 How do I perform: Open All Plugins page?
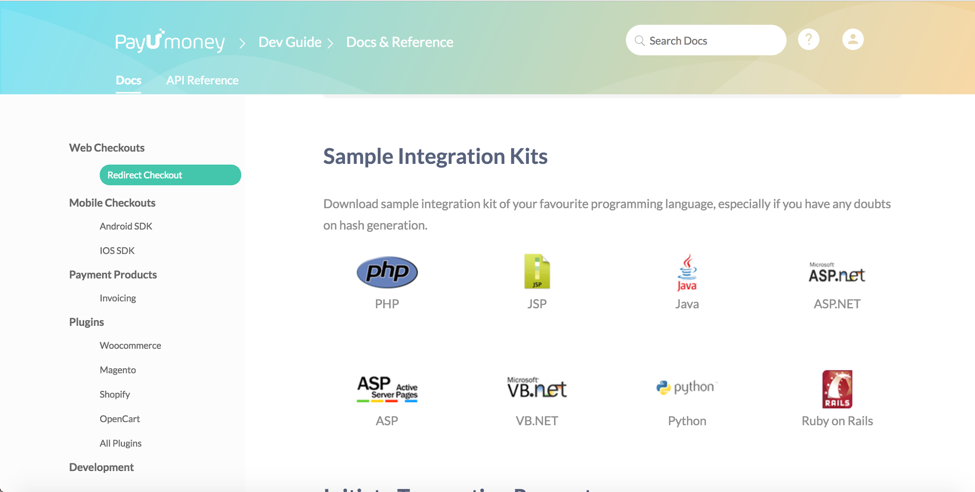pyautogui.click(x=120, y=443)
